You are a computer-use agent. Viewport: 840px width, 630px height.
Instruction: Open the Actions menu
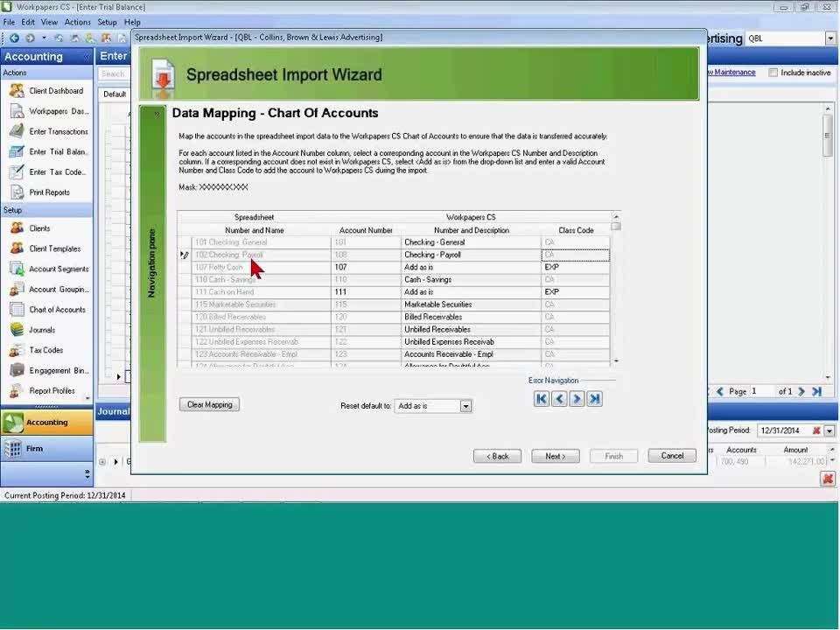[77, 22]
